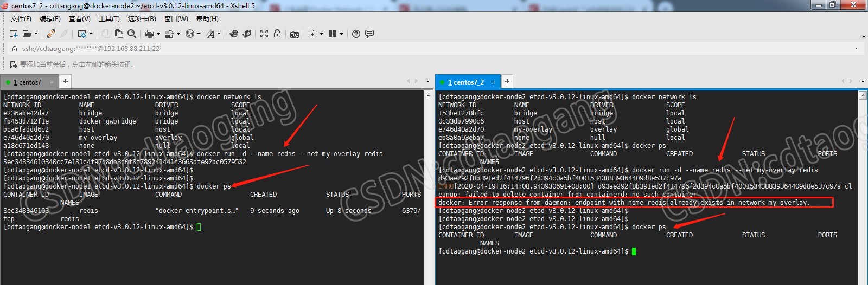Viewport: 868px width, 285px height.
Task: Click the tab layout arrangement icon
Action: click(333, 34)
